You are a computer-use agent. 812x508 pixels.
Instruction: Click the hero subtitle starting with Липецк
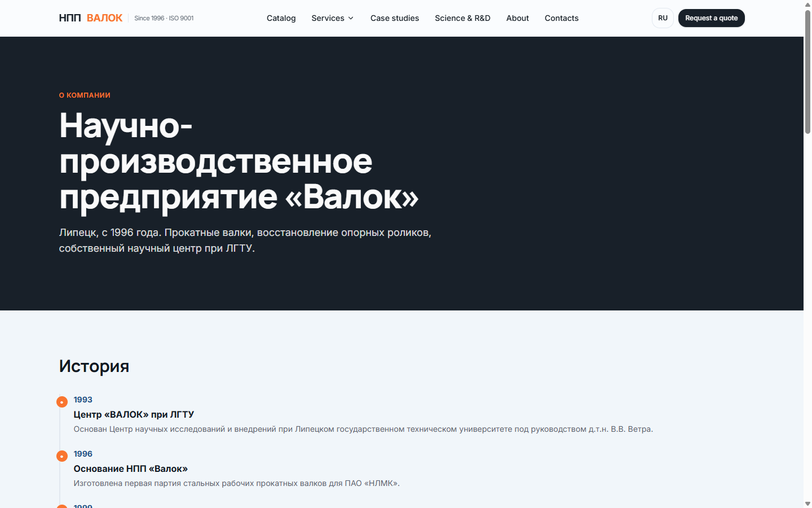coord(245,240)
